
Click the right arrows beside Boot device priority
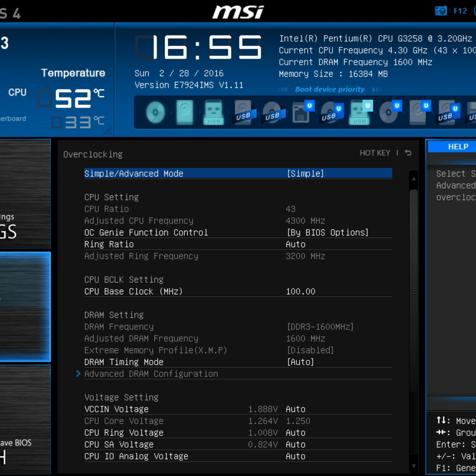(x=377, y=89)
